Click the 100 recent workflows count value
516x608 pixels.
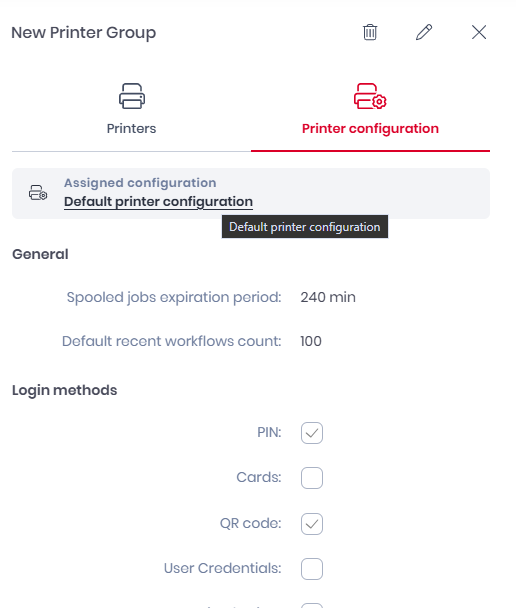click(311, 341)
